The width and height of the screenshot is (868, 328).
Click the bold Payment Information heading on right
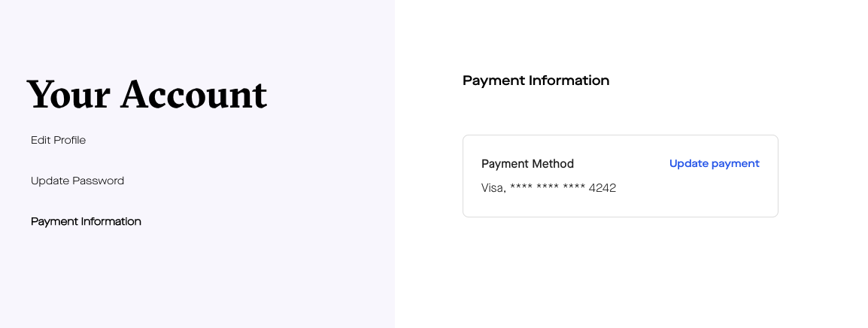(536, 80)
